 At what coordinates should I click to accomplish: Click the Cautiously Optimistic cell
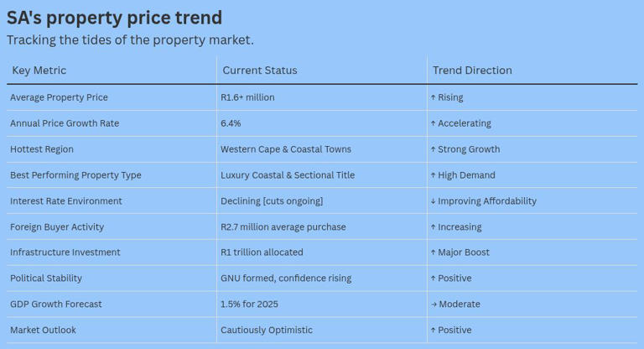[267, 330]
